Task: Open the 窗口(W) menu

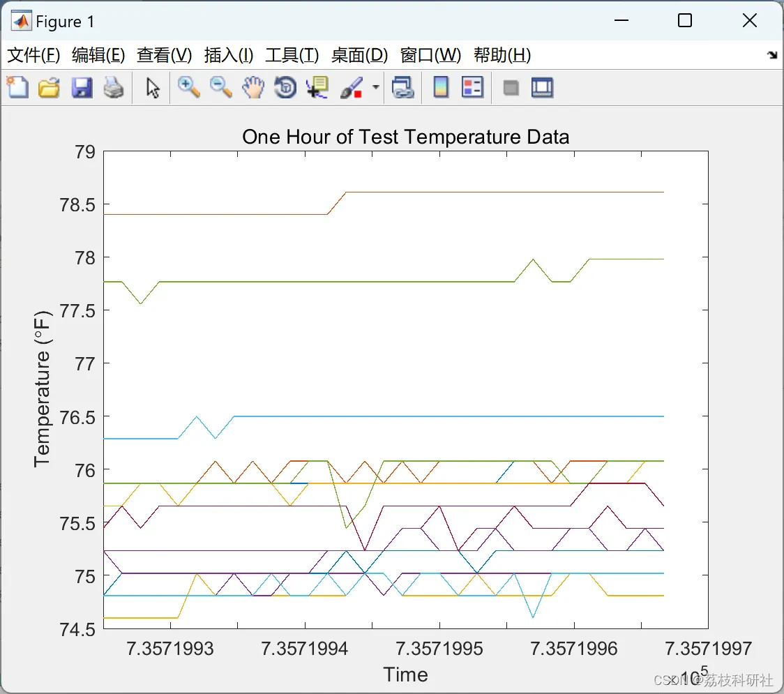Action: (430, 55)
